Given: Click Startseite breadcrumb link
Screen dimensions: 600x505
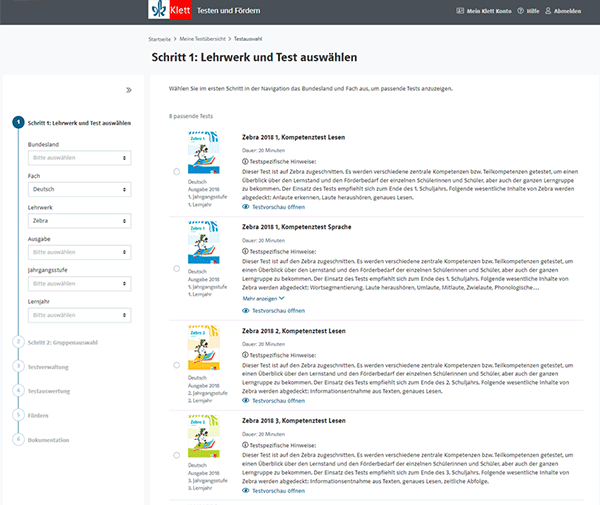Looking at the screenshot, I should click(160, 39).
